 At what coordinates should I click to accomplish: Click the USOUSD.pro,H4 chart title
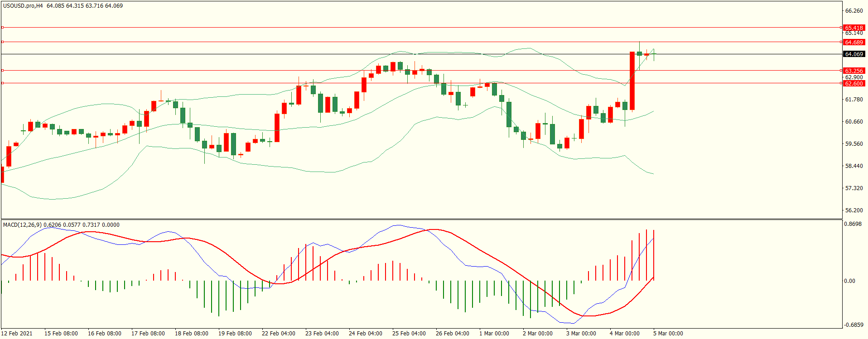[23, 6]
